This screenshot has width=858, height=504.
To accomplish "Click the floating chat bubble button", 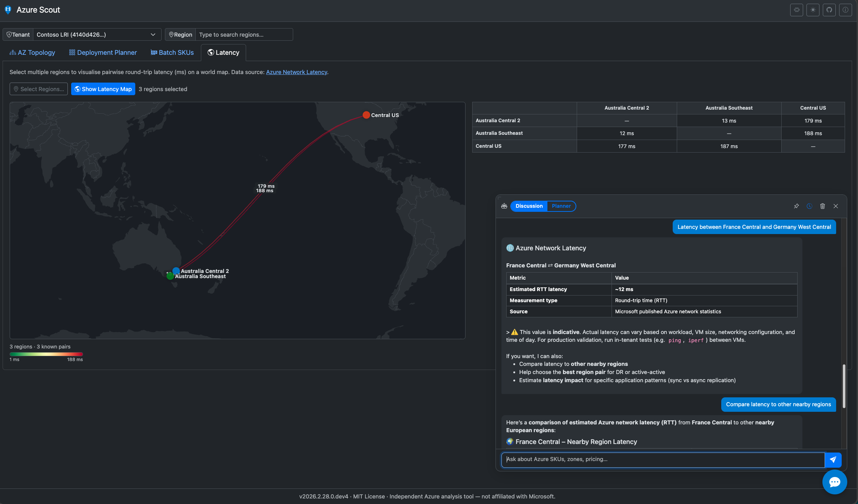I will 835,482.
